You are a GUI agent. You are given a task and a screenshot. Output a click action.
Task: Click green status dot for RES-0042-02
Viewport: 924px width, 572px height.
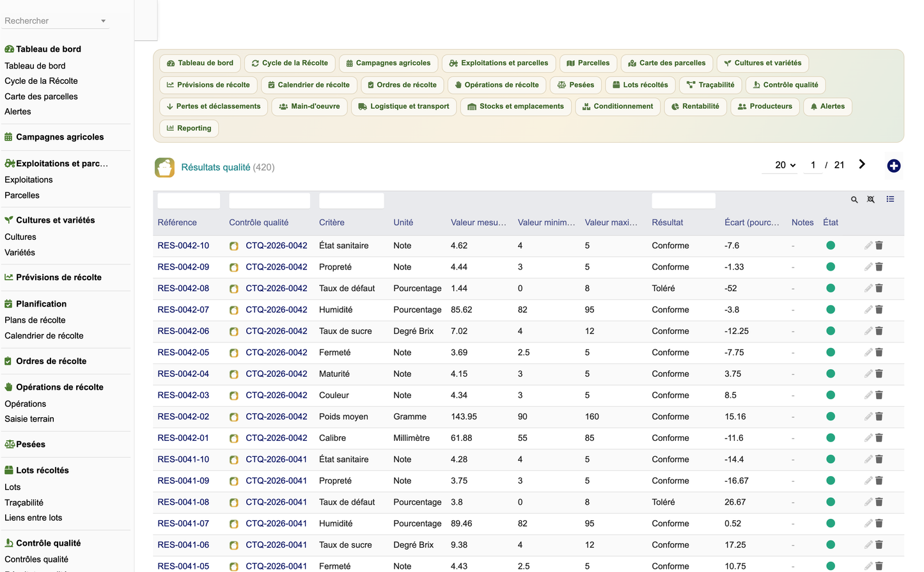point(831,416)
